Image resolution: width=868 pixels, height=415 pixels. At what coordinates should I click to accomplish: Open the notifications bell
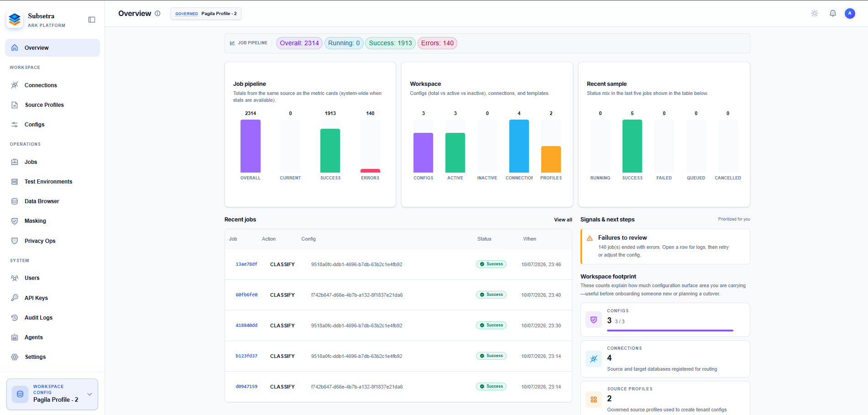pyautogui.click(x=833, y=13)
